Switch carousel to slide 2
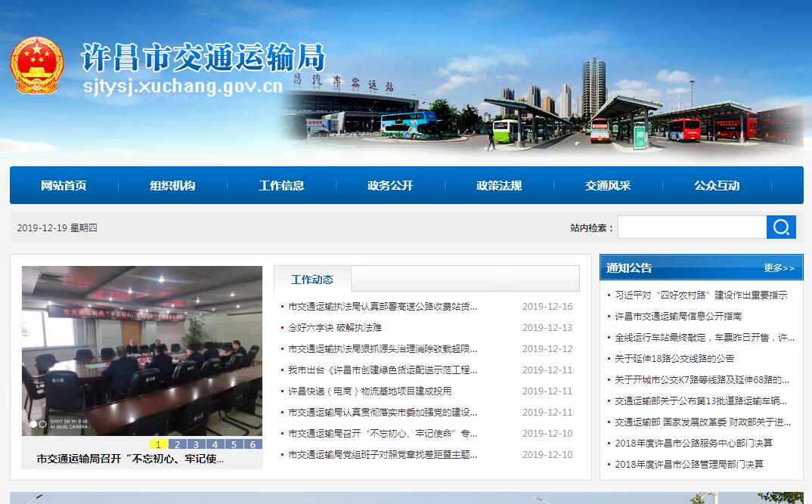The width and height of the screenshot is (812, 504). [x=177, y=444]
